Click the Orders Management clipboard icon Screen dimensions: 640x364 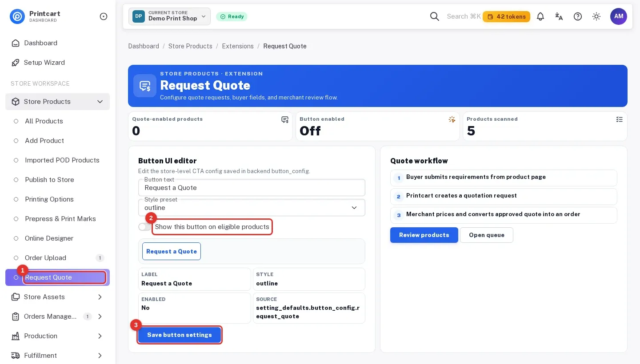[x=16, y=317]
